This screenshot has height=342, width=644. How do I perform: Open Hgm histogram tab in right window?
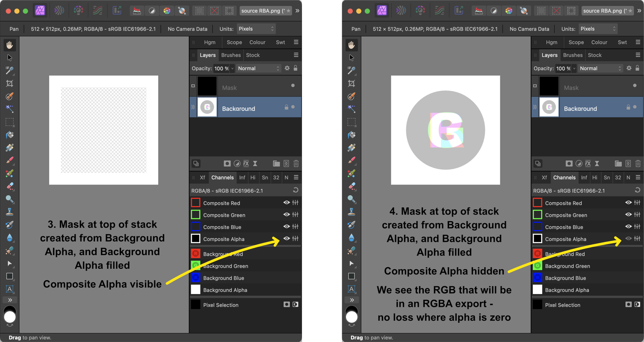point(552,42)
